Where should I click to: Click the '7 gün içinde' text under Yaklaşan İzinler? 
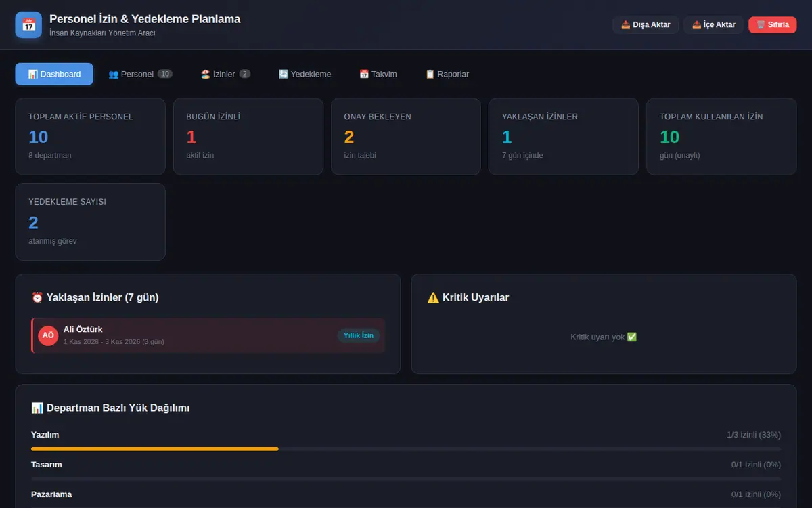[x=522, y=156]
